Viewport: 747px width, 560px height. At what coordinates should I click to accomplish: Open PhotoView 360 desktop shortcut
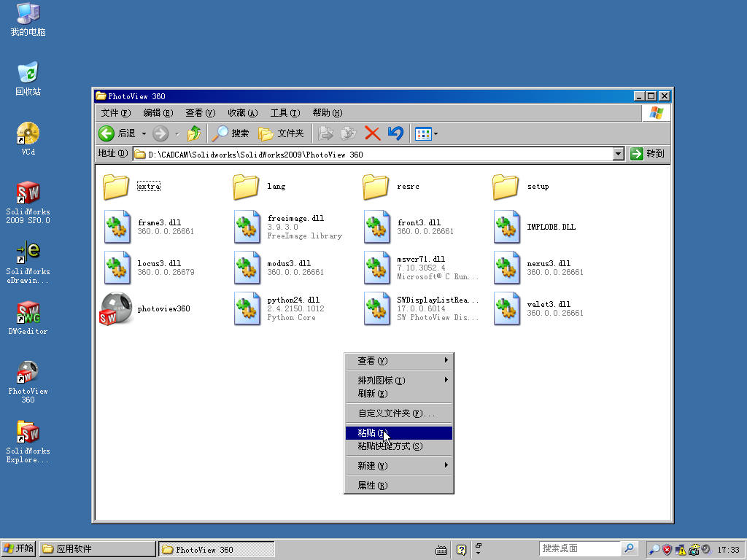[28, 382]
